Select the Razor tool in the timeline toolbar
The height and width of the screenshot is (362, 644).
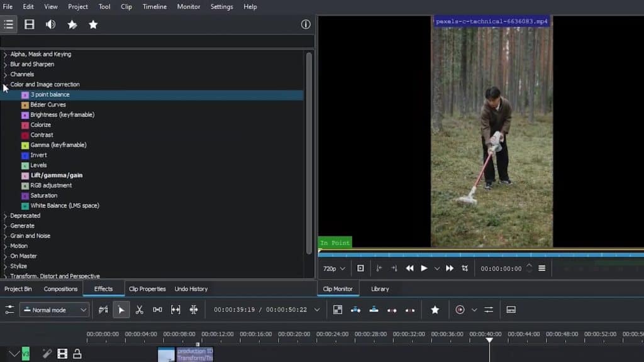pyautogui.click(x=138, y=309)
